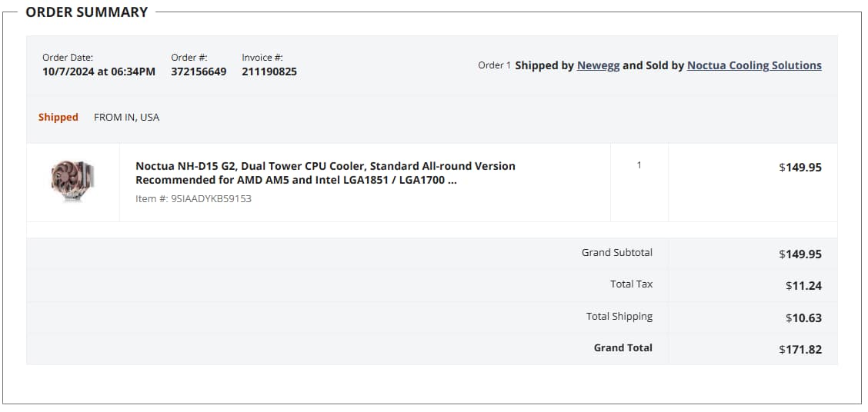The height and width of the screenshot is (412, 868).
Task: Click the Total Tax amount $11.24
Action: point(803,286)
